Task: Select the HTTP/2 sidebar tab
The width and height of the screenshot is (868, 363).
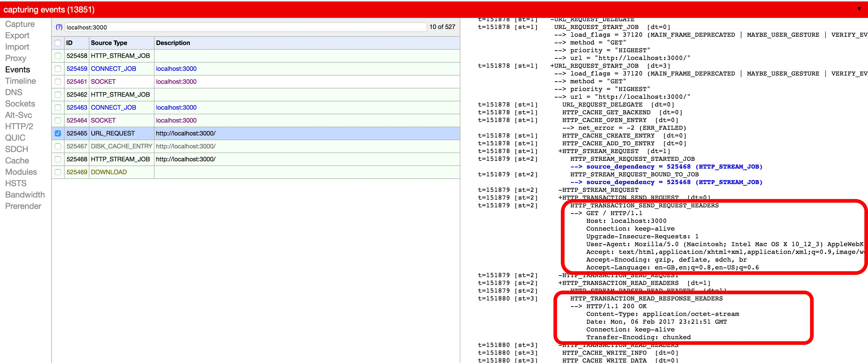Action: coord(19,126)
